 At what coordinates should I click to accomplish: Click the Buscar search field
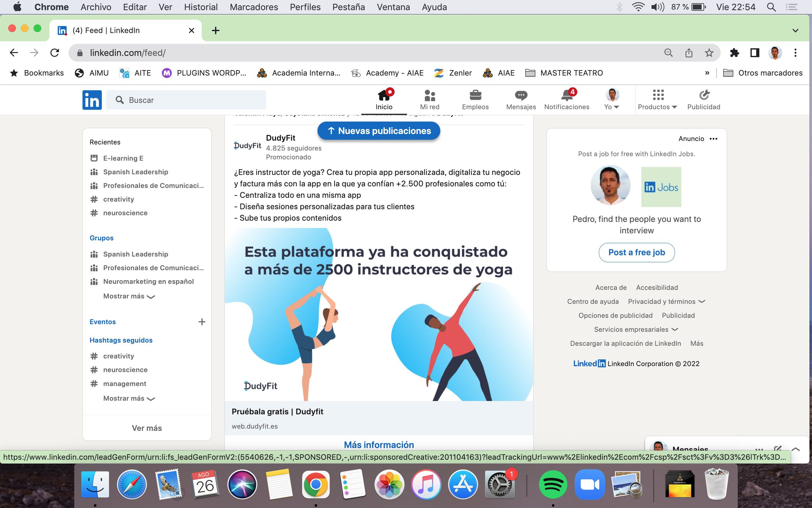[x=186, y=100]
